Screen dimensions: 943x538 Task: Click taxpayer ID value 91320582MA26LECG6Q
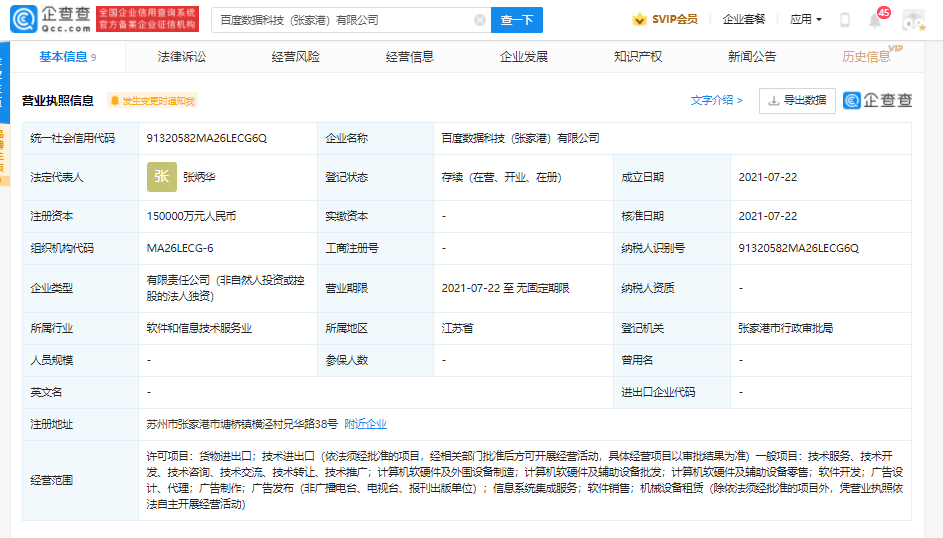(x=799, y=248)
